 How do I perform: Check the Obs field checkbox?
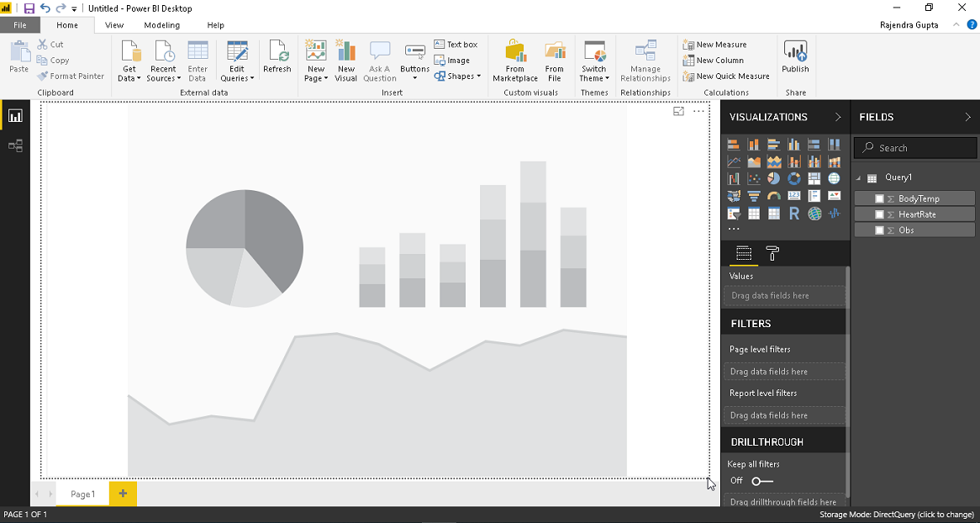[879, 230]
